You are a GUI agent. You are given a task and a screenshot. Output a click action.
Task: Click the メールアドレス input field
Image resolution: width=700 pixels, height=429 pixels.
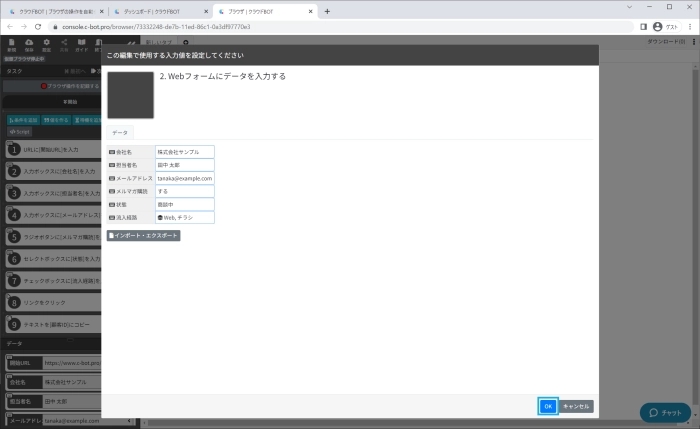tap(185, 178)
